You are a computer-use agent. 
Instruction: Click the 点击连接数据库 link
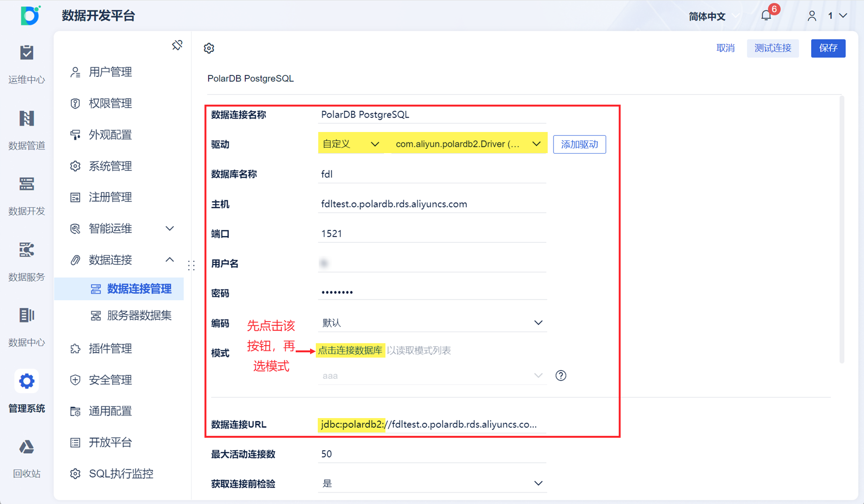pos(350,350)
